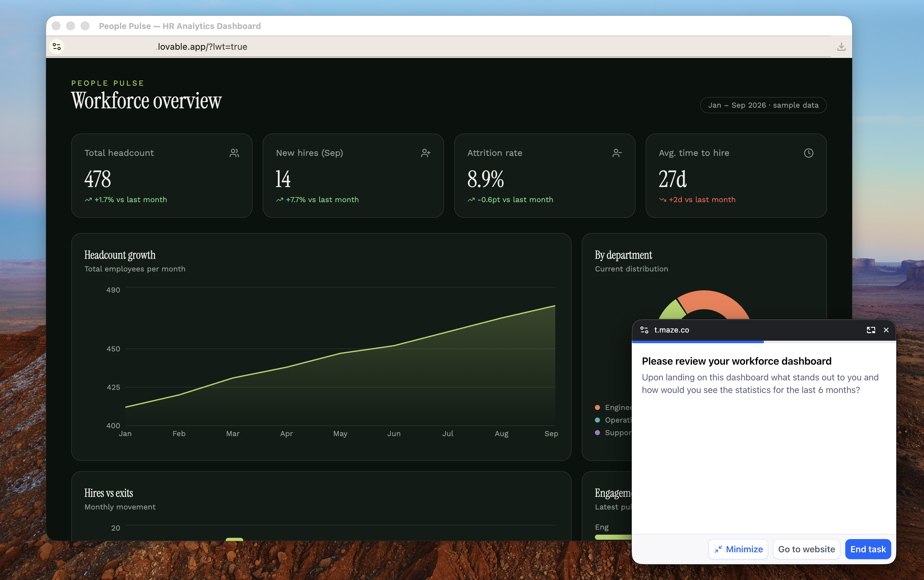Minimize the Maze task panel
This screenshot has width=924, height=580.
(738, 549)
